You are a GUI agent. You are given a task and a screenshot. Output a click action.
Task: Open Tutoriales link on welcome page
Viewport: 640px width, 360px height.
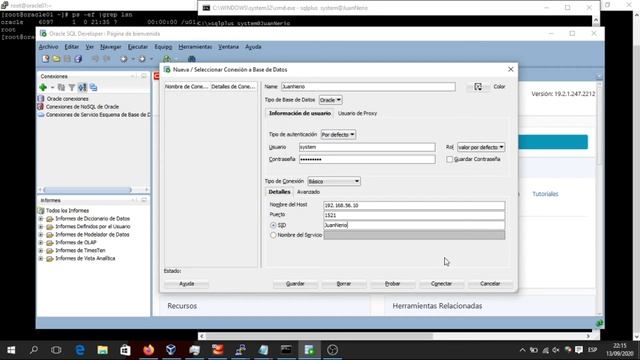[545, 194]
